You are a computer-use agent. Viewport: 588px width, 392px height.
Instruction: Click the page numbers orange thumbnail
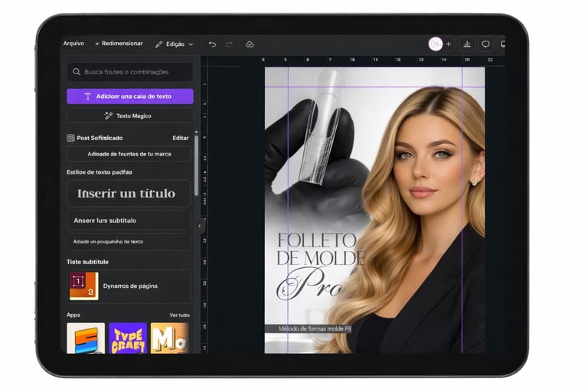coord(83,286)
